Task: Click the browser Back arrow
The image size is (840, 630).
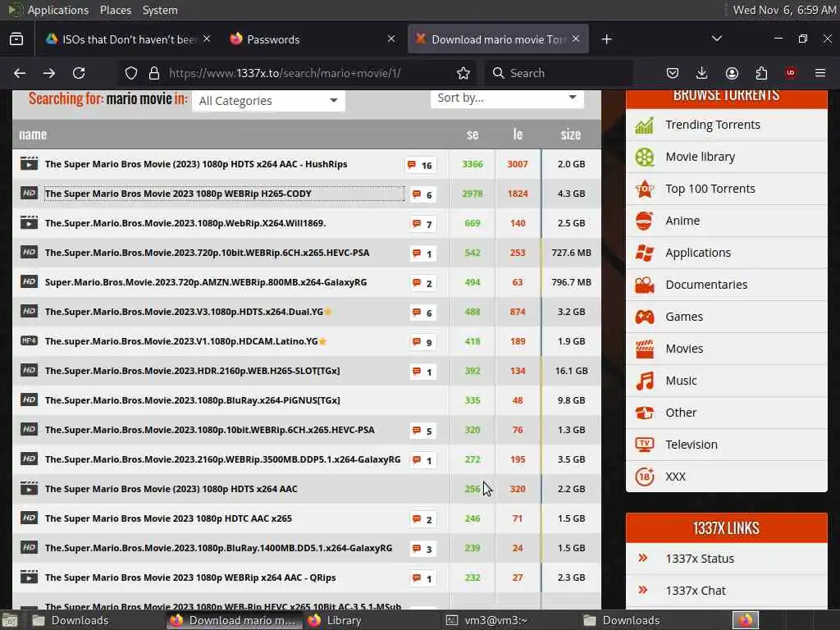Action: click(x=20, y=73)
